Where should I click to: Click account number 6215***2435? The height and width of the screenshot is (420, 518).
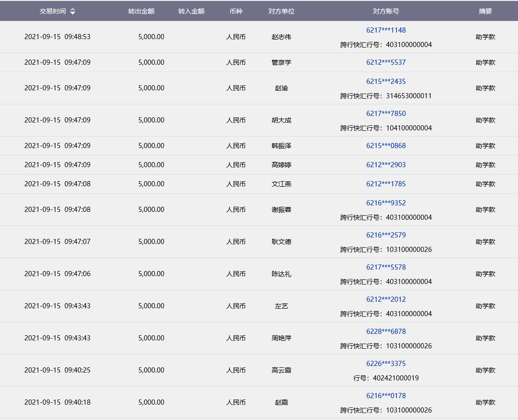386,81
